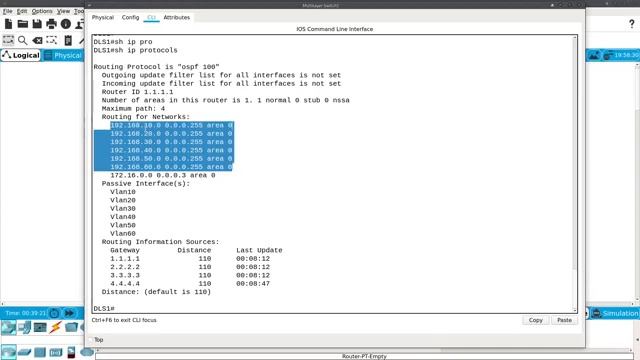This screenshot has height=360, width=640.
Task: Switch to the Physical tab in the device window
Action: pyautogui.click(x=103, y=18)
